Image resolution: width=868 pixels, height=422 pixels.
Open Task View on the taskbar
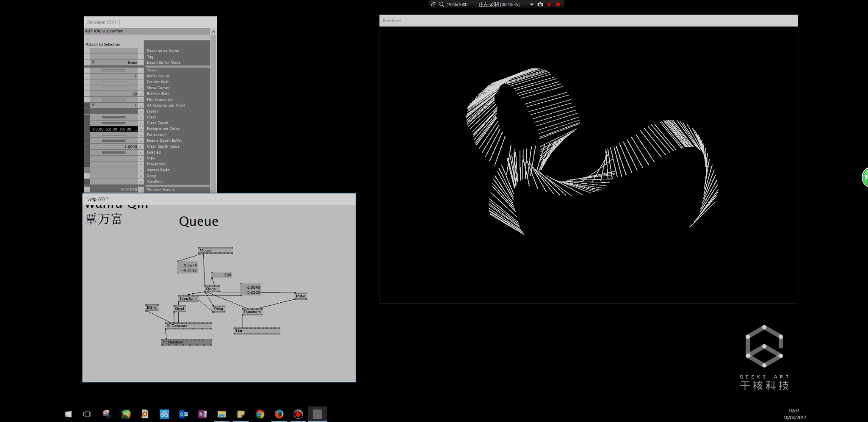(x=87, y=414)
